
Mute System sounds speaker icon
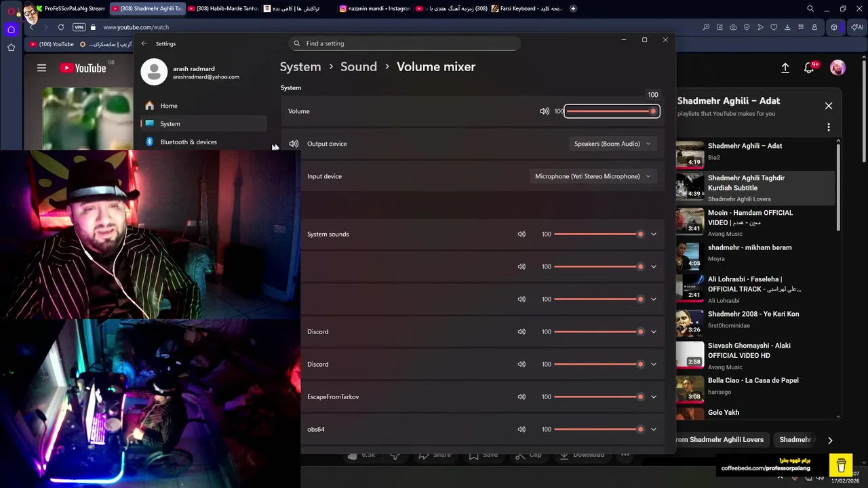click(x=521, y=234)
